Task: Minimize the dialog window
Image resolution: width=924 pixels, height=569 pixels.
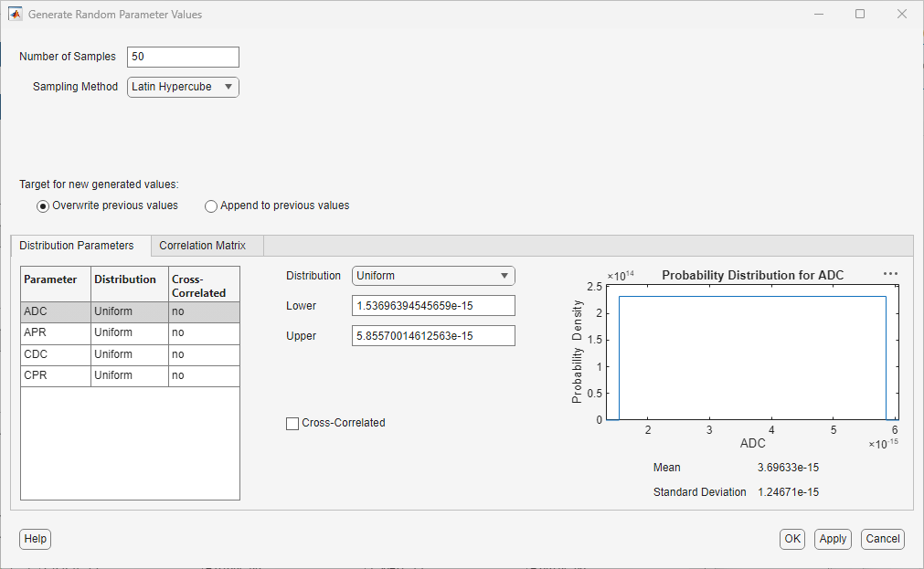Action: pos(818,15)
